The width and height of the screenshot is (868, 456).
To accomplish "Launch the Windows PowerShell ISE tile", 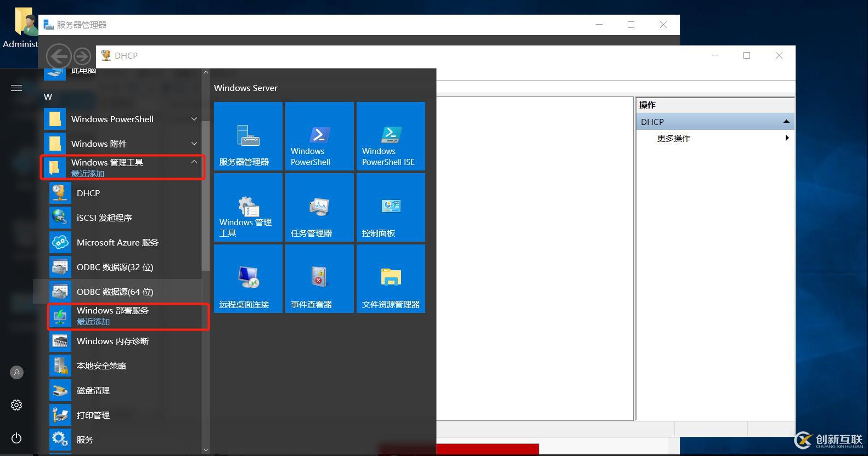I will [391, 136].
